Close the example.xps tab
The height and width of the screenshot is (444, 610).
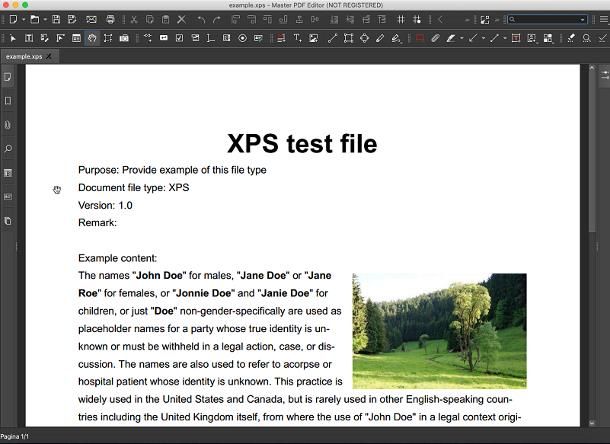click(49, 56)
